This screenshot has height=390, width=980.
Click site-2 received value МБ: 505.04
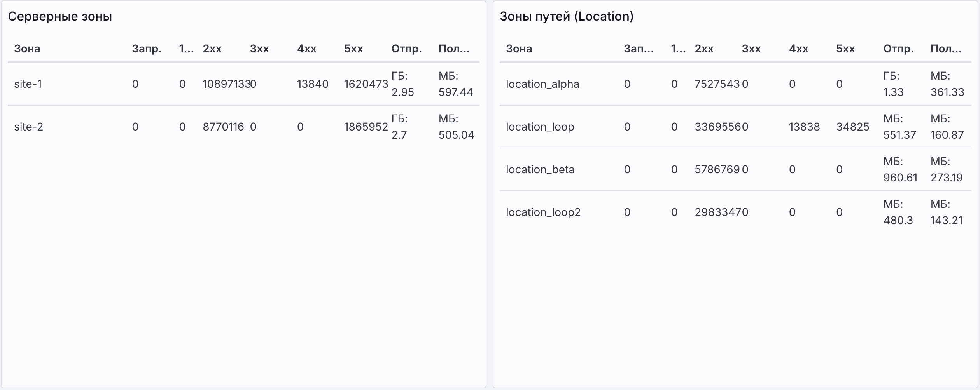pos(456,127)
